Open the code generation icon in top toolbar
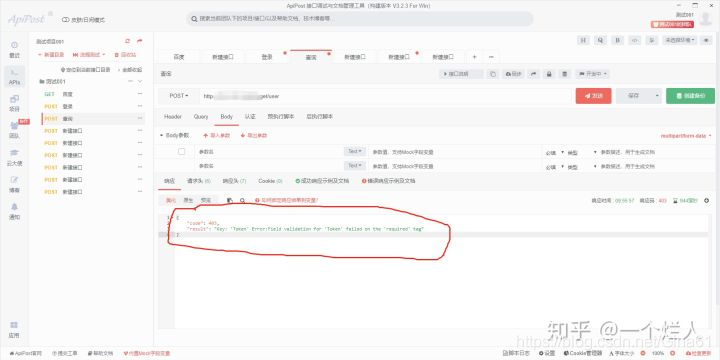720x360 pixels. (635, 40)
